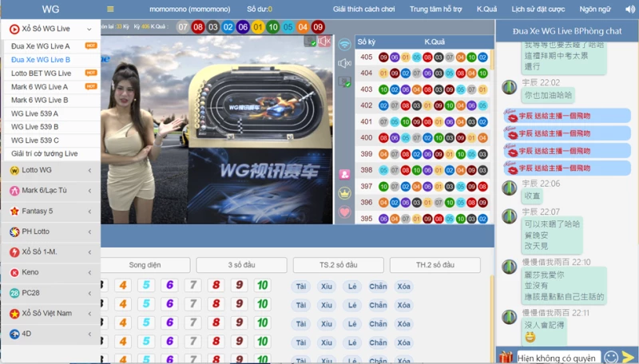Image resolution: width=639 pixels, height=364 pixels.
Task: Click the PC28 category icon
Action: coord(14,293)
